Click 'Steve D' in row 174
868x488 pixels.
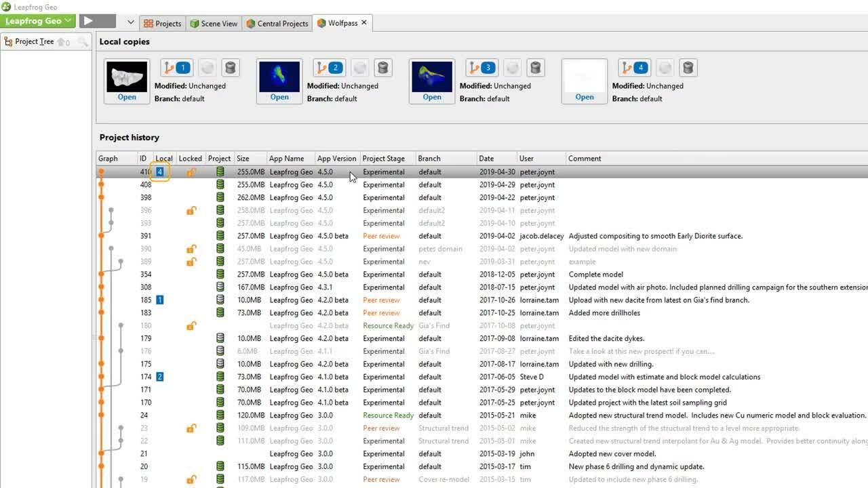tap(532, 377)
